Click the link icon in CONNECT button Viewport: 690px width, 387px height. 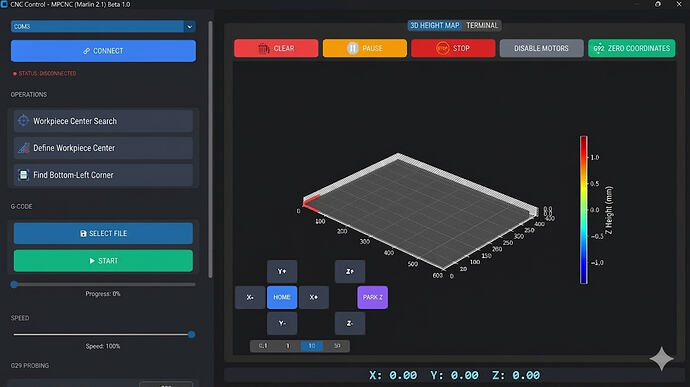pyautogui.click(x=87, y=51)
